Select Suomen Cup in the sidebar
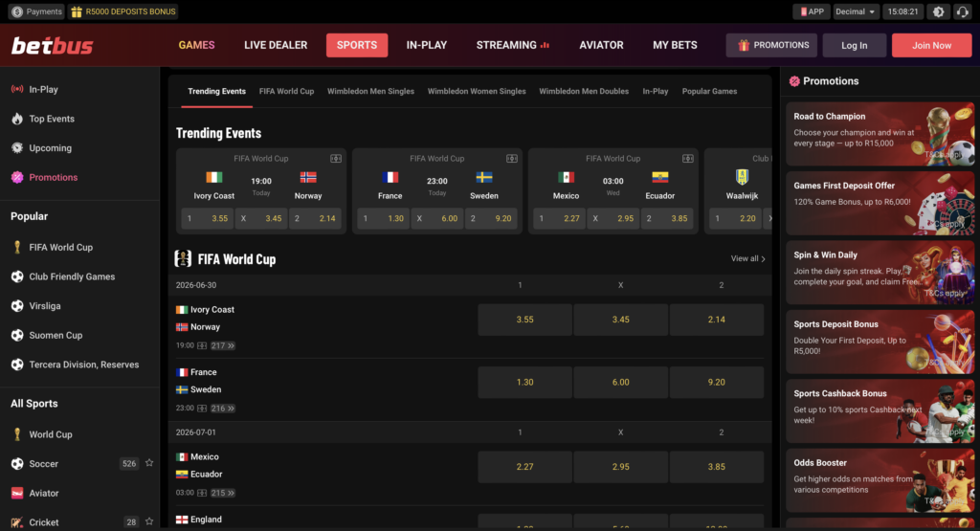The height and width of the screenshot is (531, 980). click(79, 336)
